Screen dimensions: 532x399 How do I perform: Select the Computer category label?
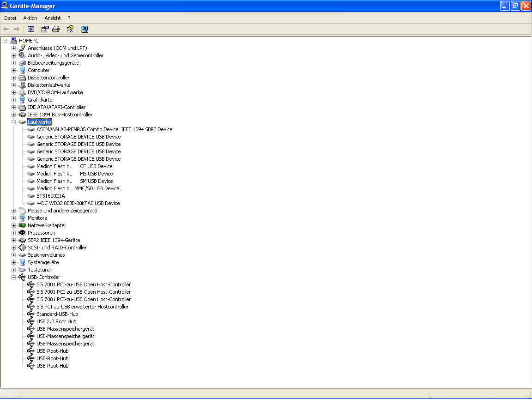coord(39,70)
